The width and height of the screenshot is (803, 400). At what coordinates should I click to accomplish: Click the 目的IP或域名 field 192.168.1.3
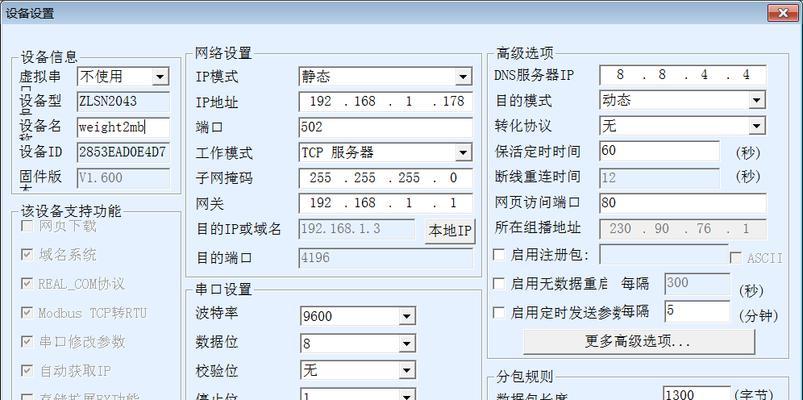356,229
